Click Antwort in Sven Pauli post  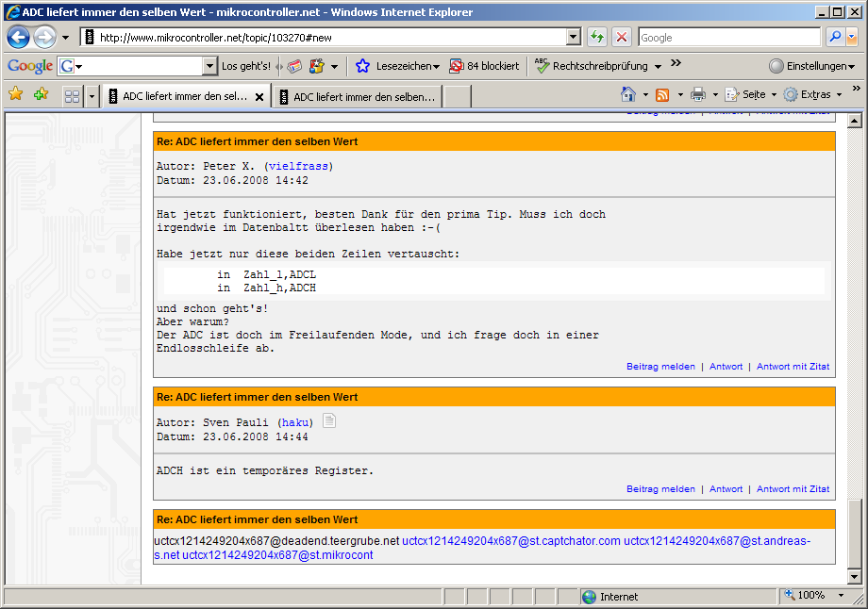click(726, 489)
